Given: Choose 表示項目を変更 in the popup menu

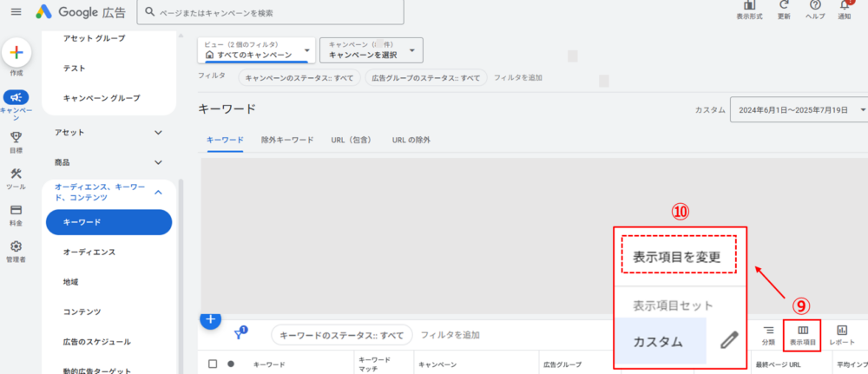Looking at the screenshot, I should 677,258.
